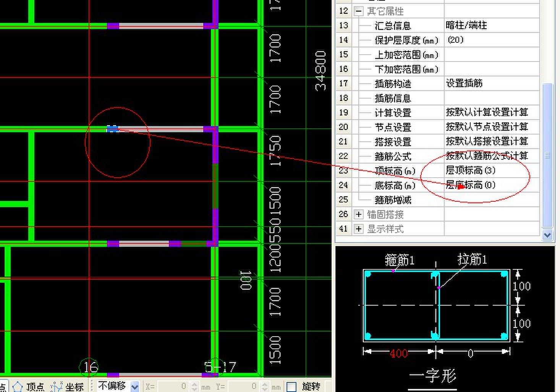Select the 插筋信息 property row
Image resolution: width=560 pixels, height=392 pixels.
(x=437, y=98)
